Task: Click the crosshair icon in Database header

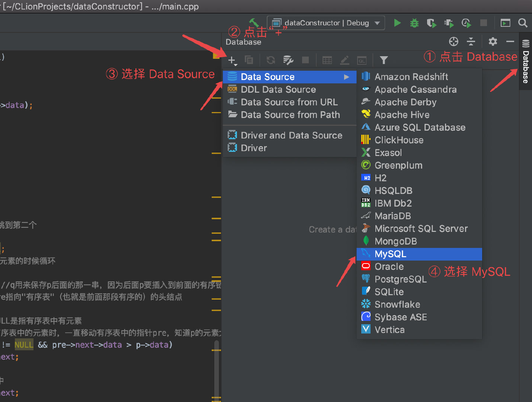Action: (454, 41)
